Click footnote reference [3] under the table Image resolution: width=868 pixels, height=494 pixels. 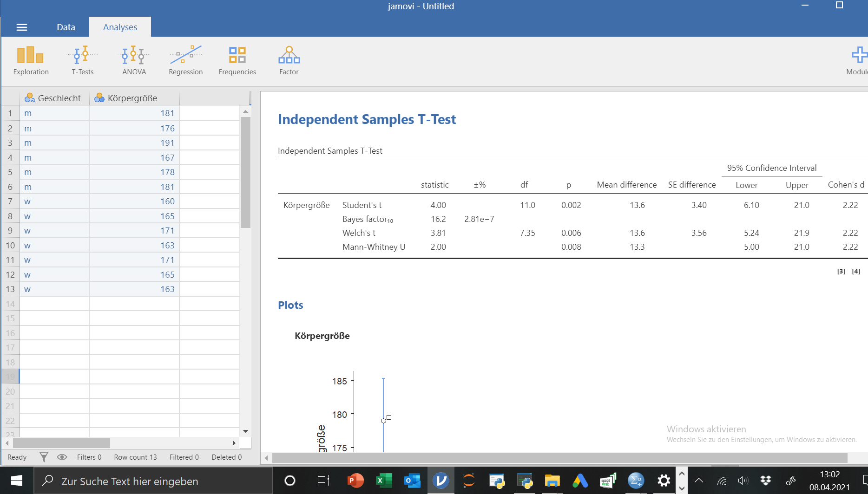pyautogui.click(x=841, y=271)
